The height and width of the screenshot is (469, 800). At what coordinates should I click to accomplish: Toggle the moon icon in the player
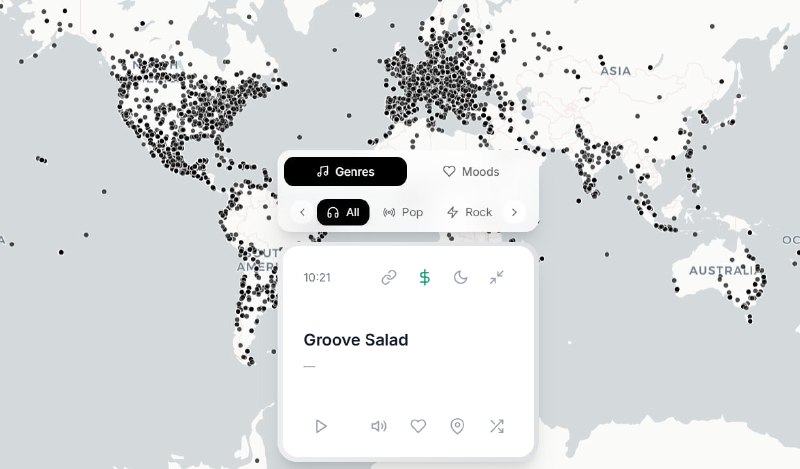(x=460, y=277)
